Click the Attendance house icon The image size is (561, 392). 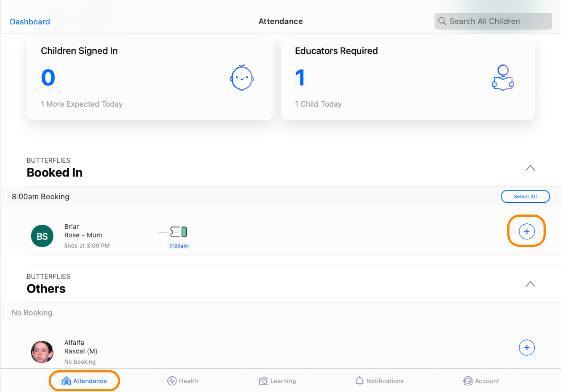66,381
